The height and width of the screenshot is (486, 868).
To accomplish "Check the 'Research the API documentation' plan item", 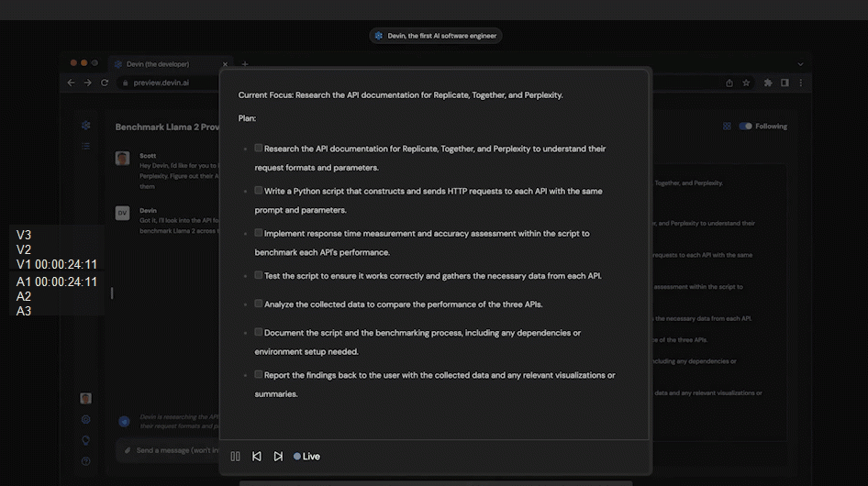I will 259,148.
